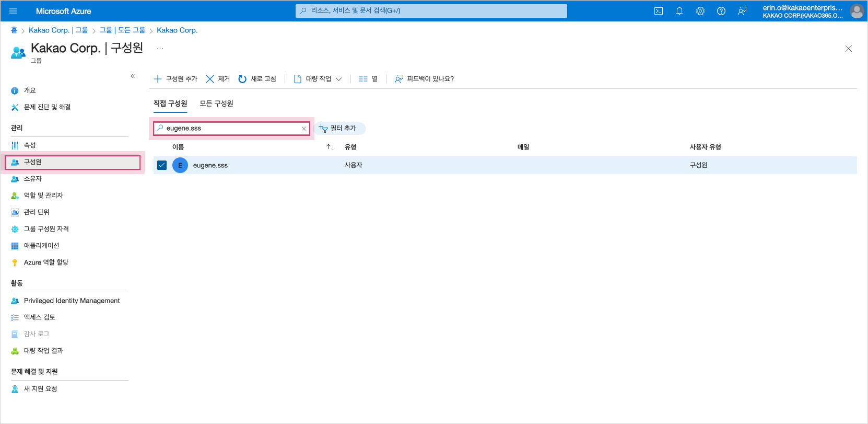Screen dimensions: 868x424
Task: Open the eugene.sss member name
Action: pyautogui.click(x=210, y=165)
